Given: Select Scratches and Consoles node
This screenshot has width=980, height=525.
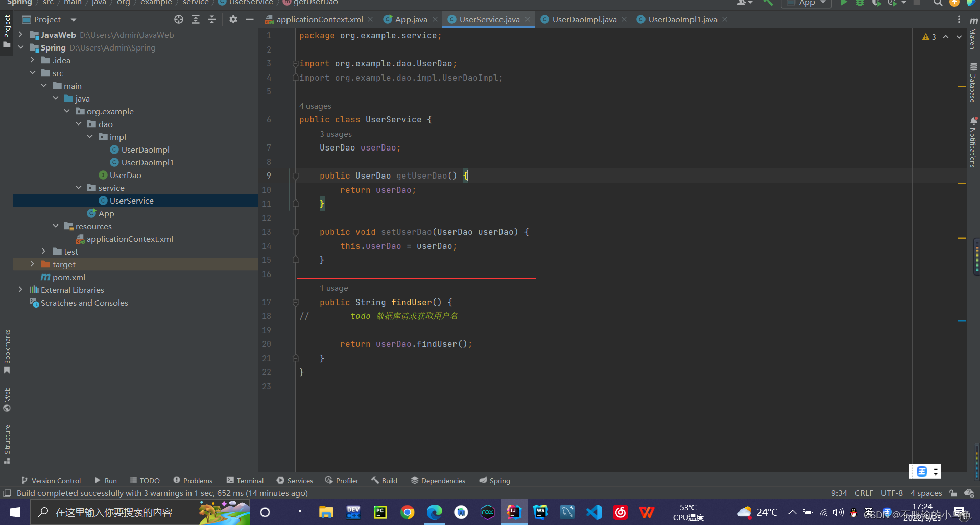Looking at the screenshot, I should tap(79, 303).
